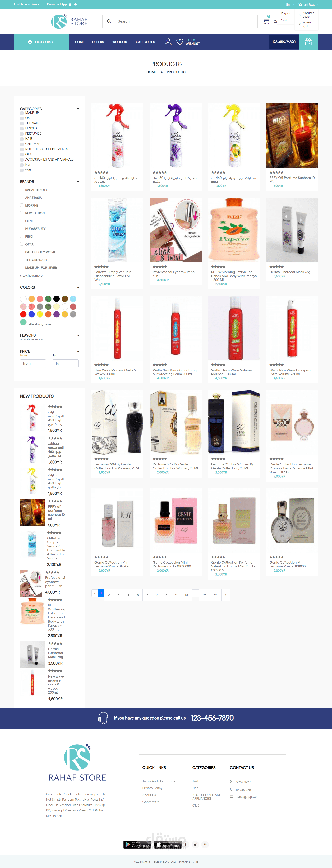The height and width of the screenshot is (868, 332).
Task: Tick the ANASTASIA brand checkbox
Action: pyautogui.click(x=22, y=197)
